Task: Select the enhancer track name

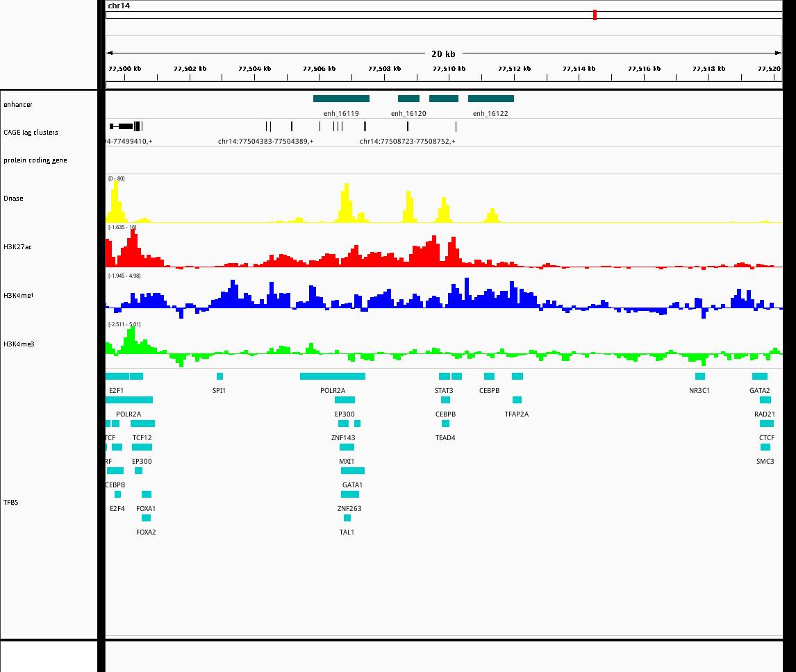Action: click(18, 105)
